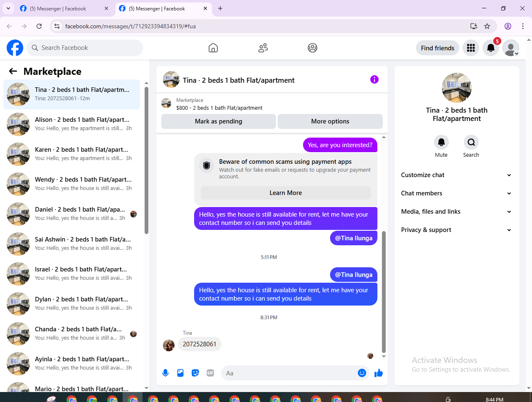
Task: Click the Search Facebook field
Action: [85, 48]
